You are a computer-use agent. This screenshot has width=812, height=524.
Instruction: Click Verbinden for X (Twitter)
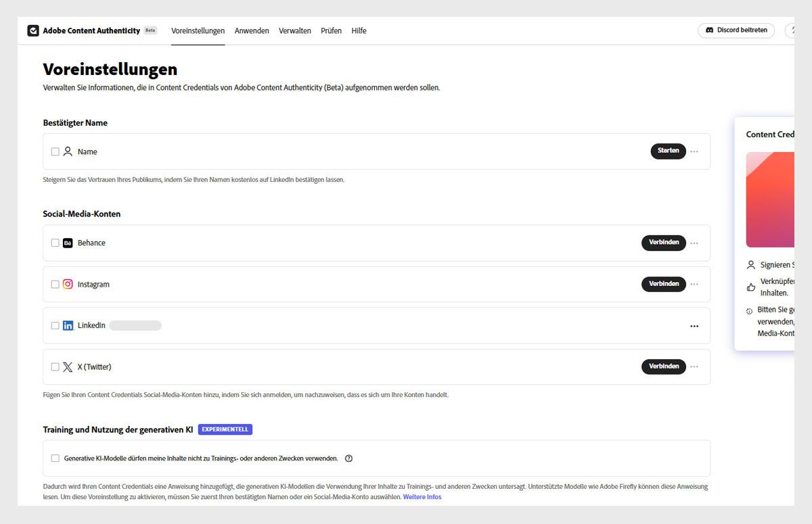click(664, 366)
